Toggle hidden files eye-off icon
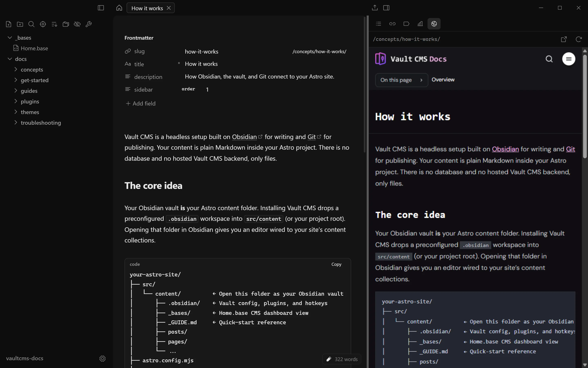588x368 pixels. tap(77, 24)
